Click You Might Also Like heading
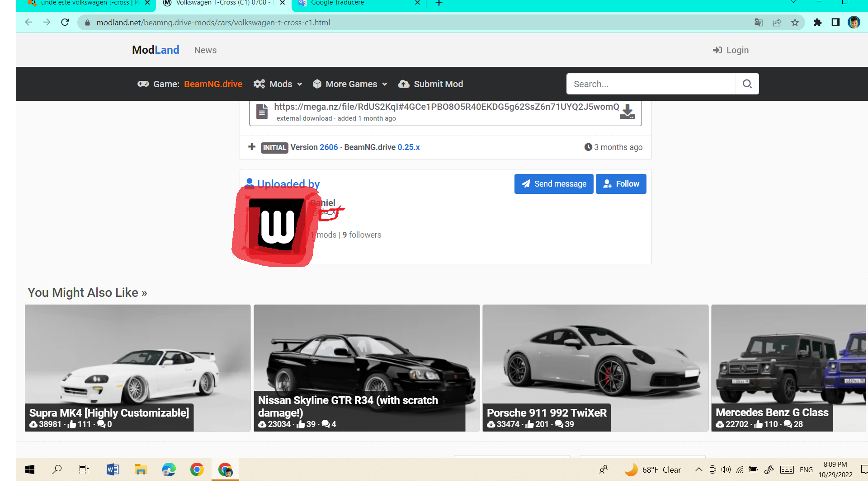 click(87, 293)
